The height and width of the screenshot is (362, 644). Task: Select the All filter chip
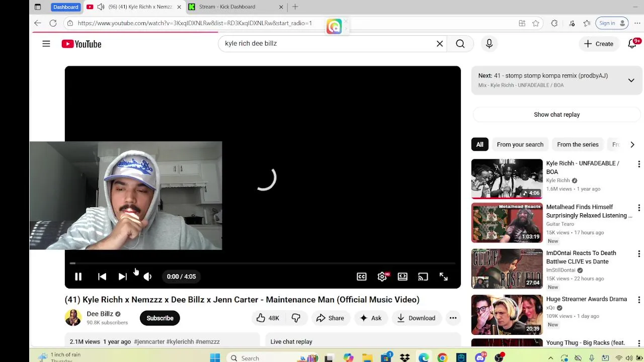click(479, 145)
